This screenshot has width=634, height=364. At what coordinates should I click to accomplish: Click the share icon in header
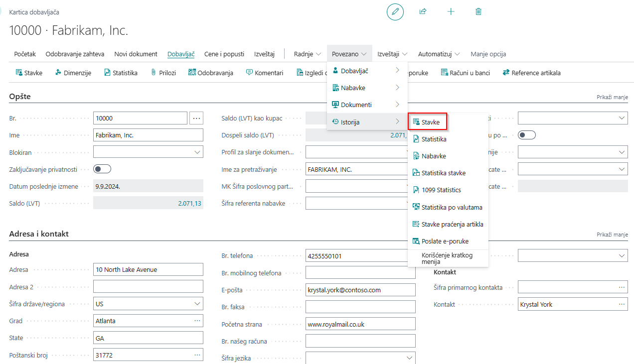tap(423, 11)
